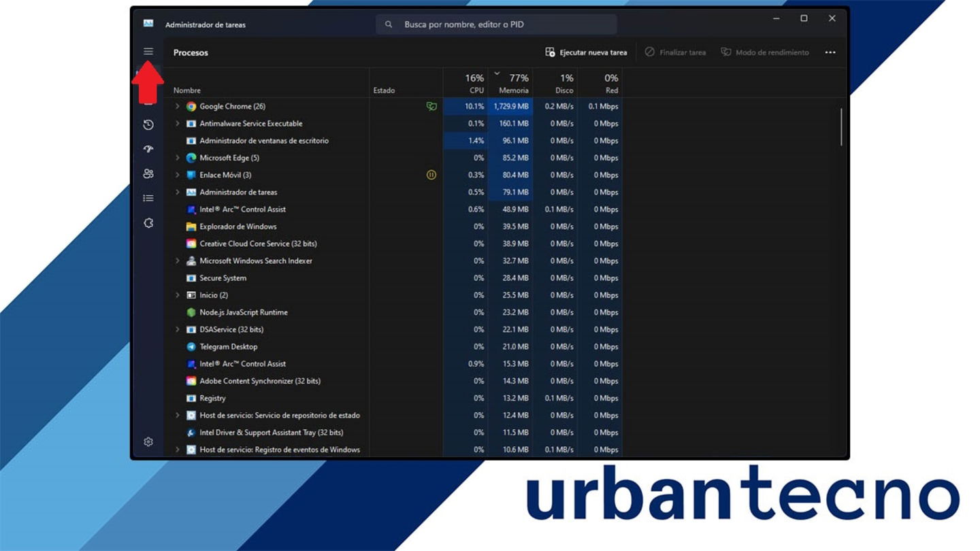This screenshot has height=551, width=980.
Task: Open the Users page in sidebar
Action: (148, 174)
